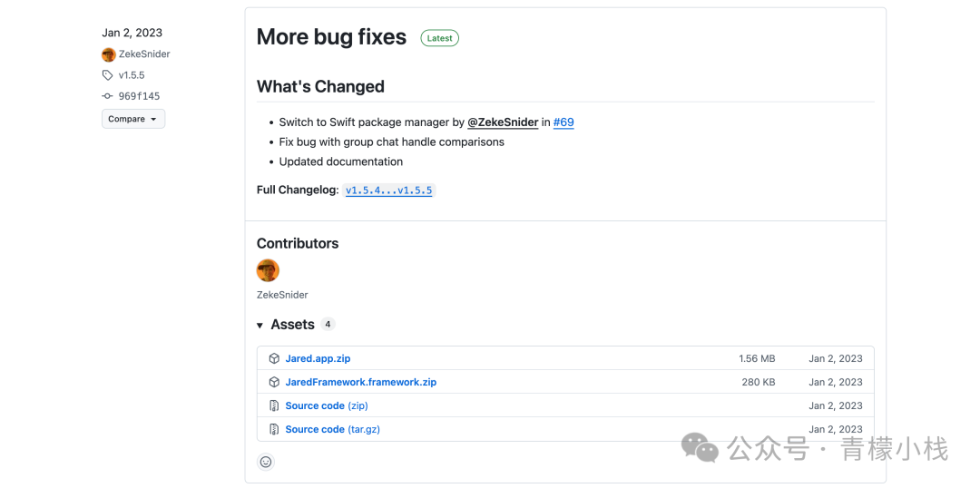The width and height of the screenshot is (980, 488).
Task: Click ZekeSnider's small avatar in the sidebar
Action: [109, 54]
